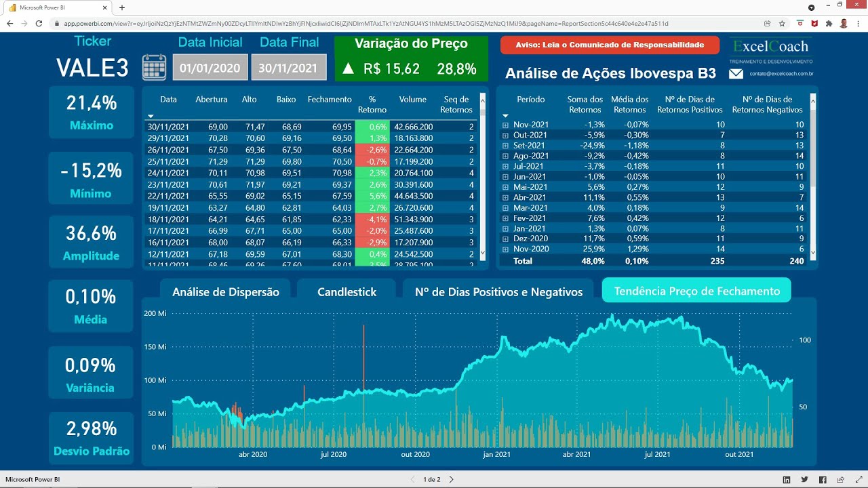Viewport: 868px width, 488px height.
Task: Select Tendência Preço de Fechamento tab
Action: click(697, 291)
